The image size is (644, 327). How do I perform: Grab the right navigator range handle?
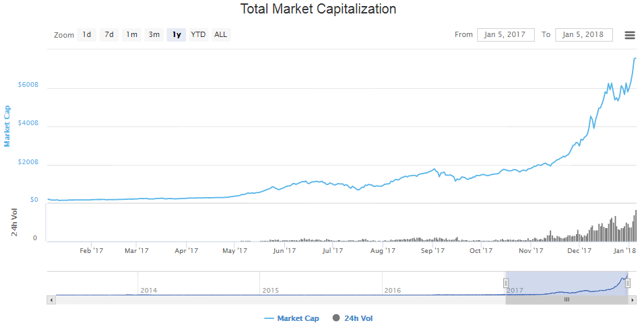click(628, 283)
